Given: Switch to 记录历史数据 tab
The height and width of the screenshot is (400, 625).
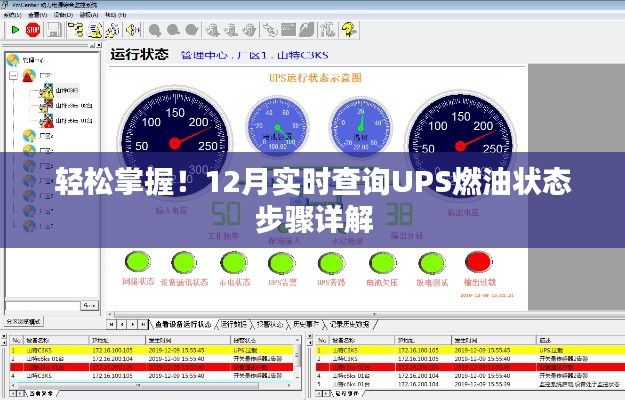Looking at the screenshot, I should (349, 325).
